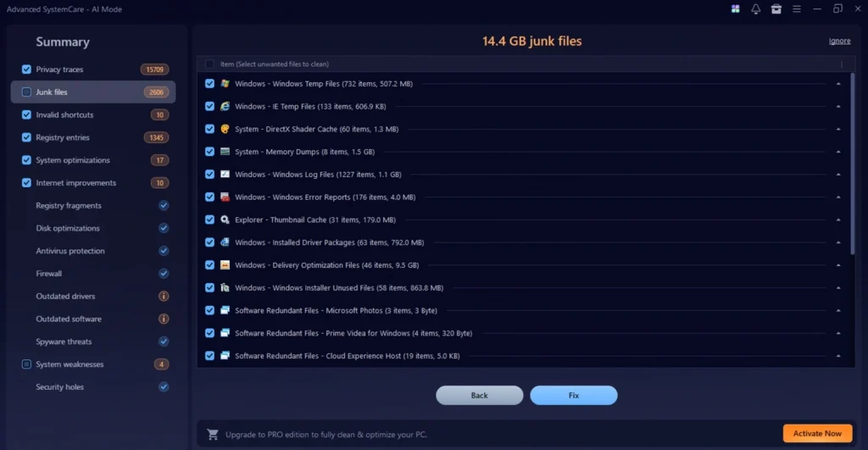Click the Outdated software info icon
The height and width of the screenshot is (450, 868).
click(x=164, y=319)
